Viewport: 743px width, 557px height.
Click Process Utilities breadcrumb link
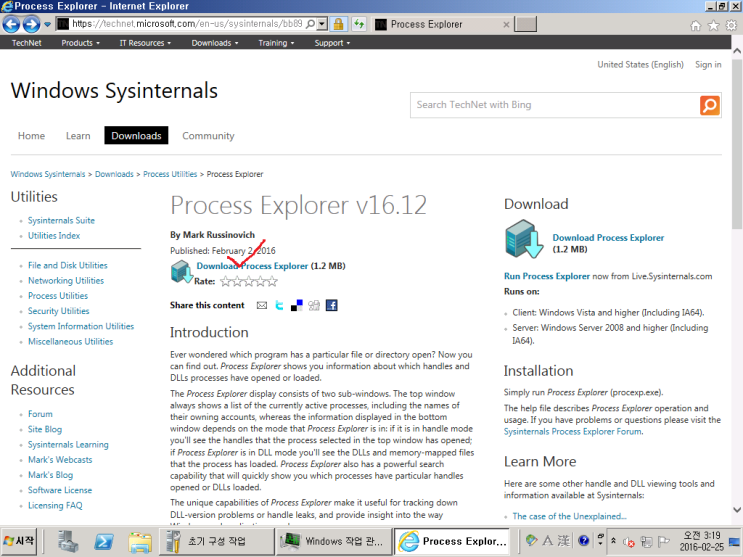pos(170,174)
